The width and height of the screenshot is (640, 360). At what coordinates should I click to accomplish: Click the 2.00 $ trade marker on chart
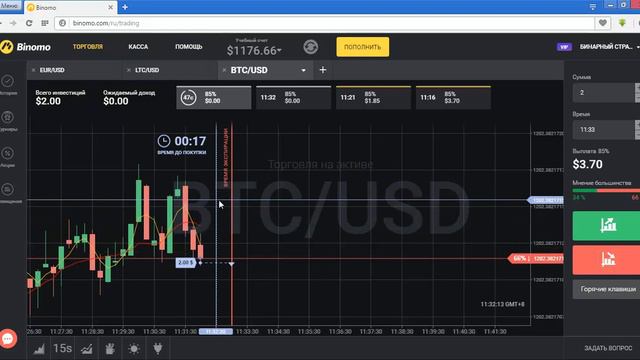coord(186,262)
